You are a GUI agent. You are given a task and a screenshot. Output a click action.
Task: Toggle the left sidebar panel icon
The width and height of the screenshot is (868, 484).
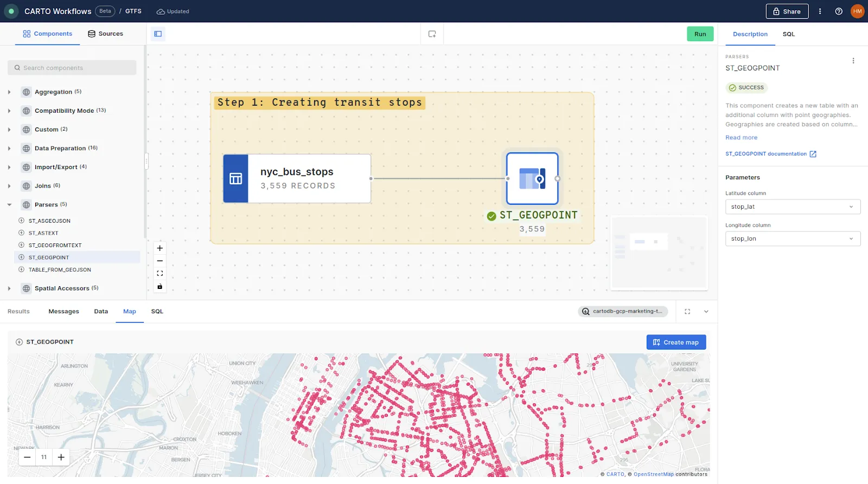(x=158, y=34)
